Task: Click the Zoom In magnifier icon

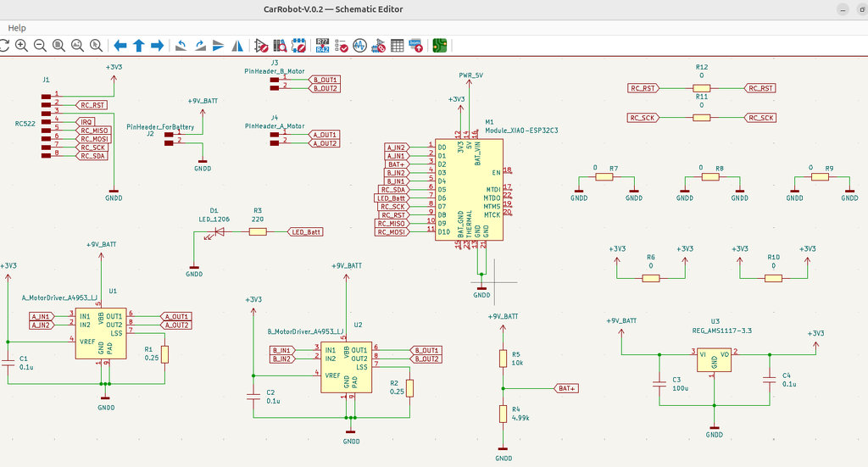Action: pos(20,45)
